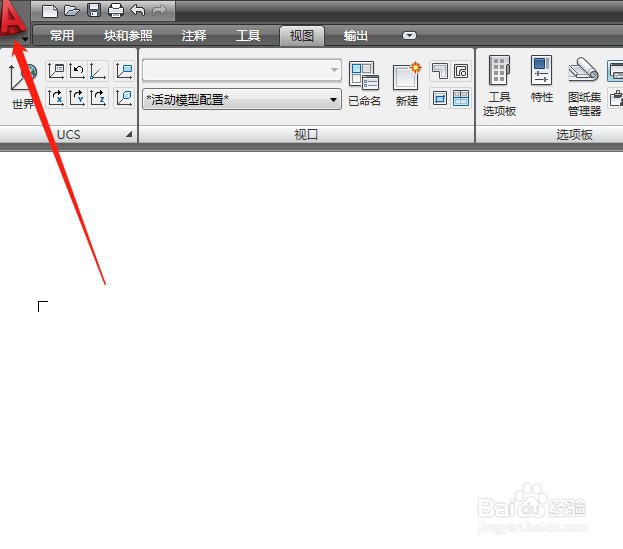The height and width of the screenshot is (549, 623).
Task: Click the UCS Object icon bottom right of UCS panel
Action: coord(124,98)
